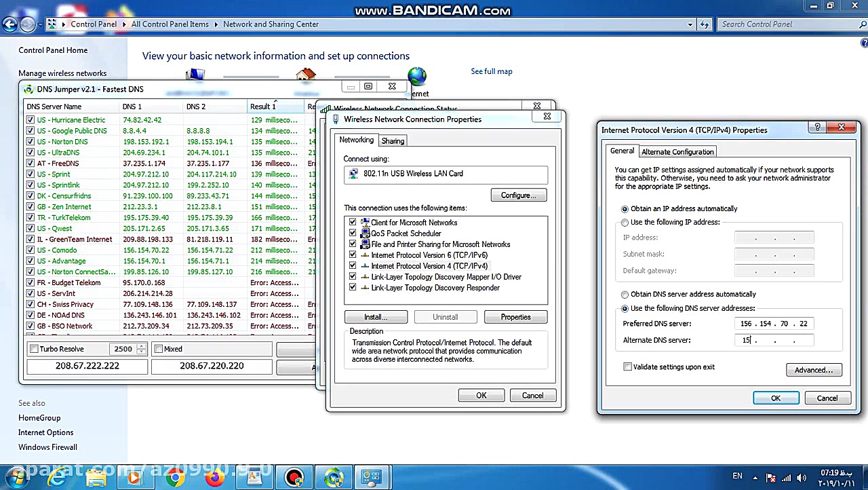Select QoS Packet Scheduler item icon
Image resolution: width=868 pixels, height=490 pixels.
[365, 233]
